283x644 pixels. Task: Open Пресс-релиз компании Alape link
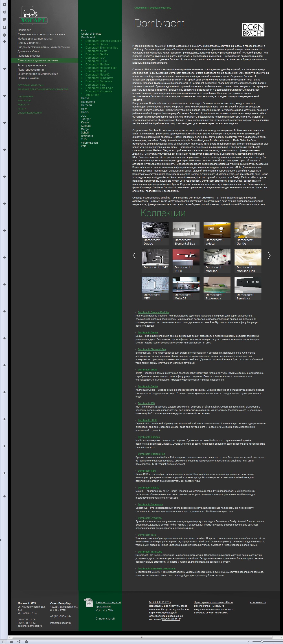point(213,602)
